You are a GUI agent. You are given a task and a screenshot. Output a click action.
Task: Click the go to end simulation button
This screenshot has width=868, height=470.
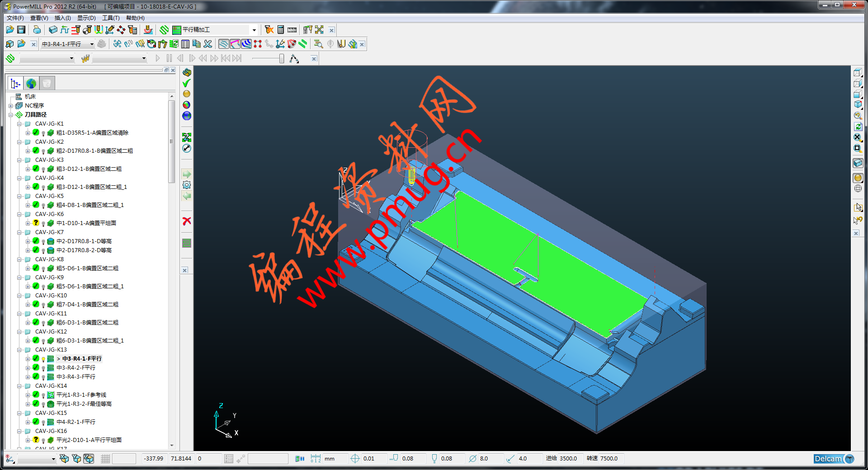237,58
